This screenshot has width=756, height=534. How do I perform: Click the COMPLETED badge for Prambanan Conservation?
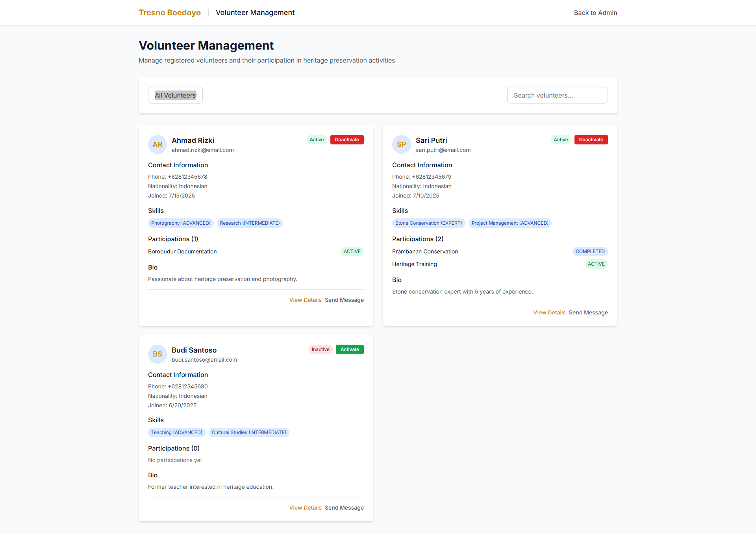pyautogui.click(x=590, y=251)
